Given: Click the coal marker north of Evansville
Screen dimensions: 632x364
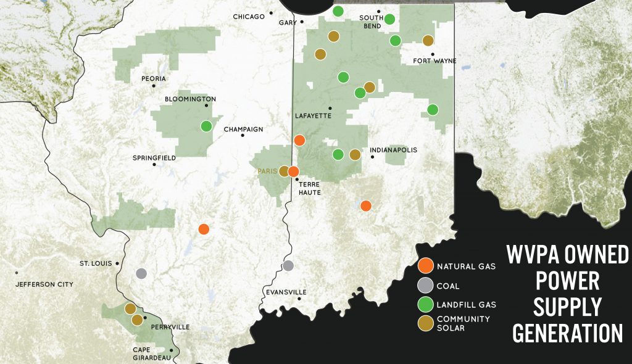Looking at the screenshot, I should pos(288,266).
